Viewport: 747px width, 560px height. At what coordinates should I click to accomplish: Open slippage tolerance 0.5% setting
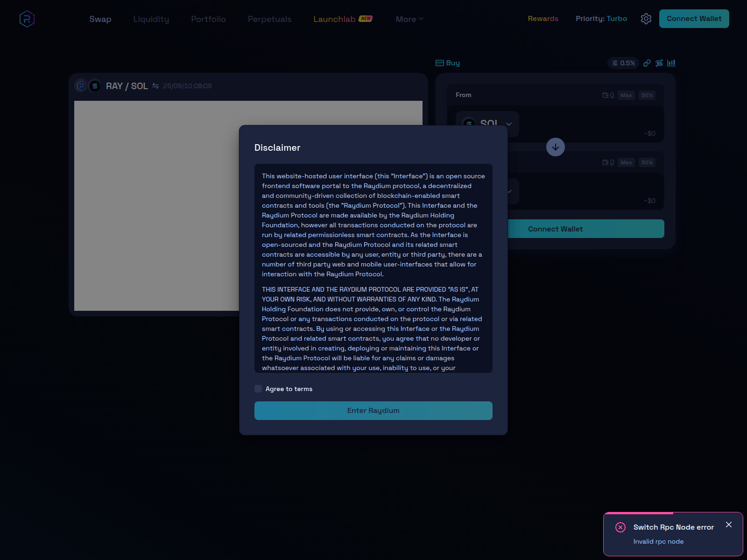click(x=623, y=63)
